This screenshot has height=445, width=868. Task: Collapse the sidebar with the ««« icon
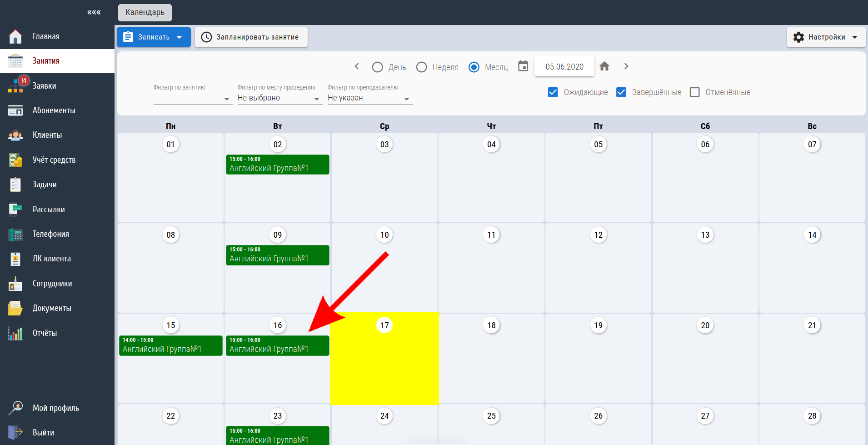[94, 12]
